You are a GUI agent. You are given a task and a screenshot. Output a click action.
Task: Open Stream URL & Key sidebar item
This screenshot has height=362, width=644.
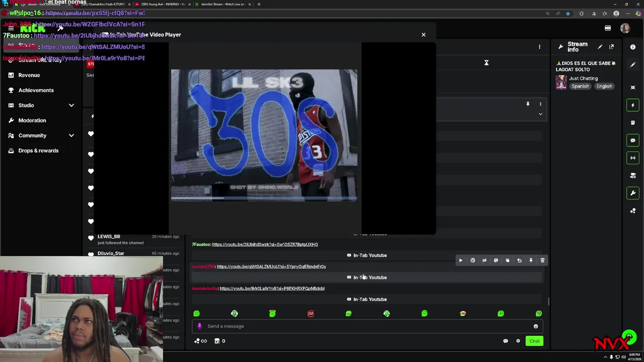[41, 60]
